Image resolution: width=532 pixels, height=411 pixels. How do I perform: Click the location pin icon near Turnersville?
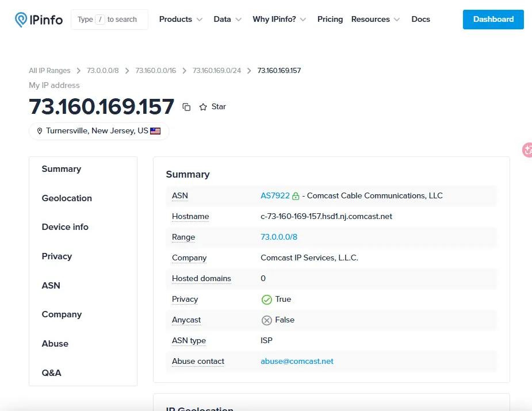click(39, 130)
